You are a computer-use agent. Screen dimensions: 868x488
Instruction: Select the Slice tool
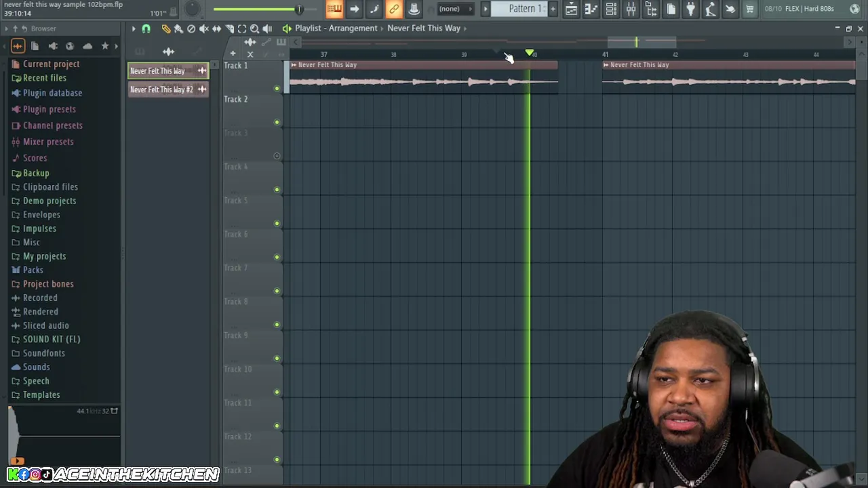click(230, 28)
